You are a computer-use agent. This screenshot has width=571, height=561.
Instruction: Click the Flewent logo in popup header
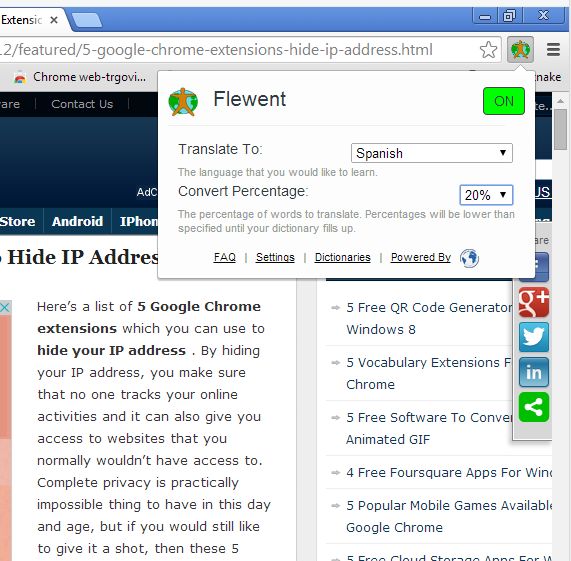coord(183,102)
